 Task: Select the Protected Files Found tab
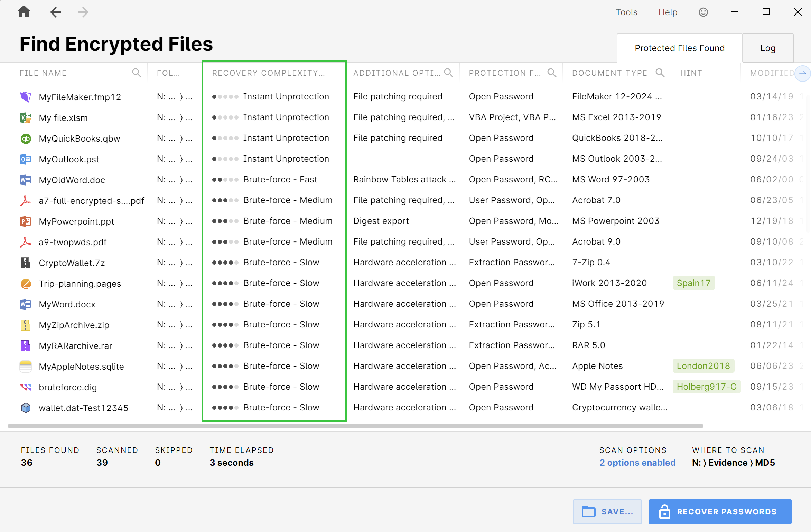point(679,48)
